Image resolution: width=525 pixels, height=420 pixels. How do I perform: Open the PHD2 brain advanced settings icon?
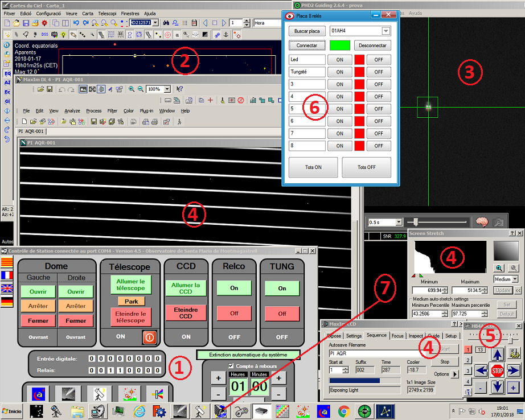pyautogui.click(x=482, y=222)
